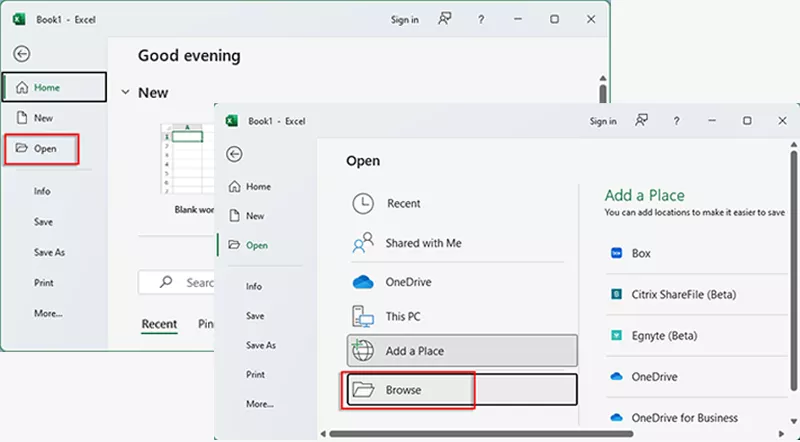The image size is (800, 442).
Task: Click the back arrow in the Open window
Action: [x=235, y=154]
